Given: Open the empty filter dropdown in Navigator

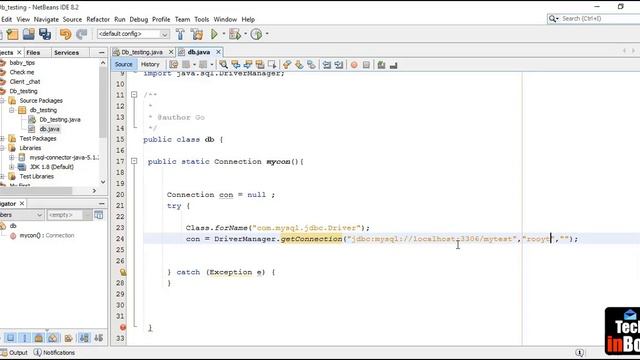Looking at the screenshot, I should pyautogui.click(x=87, y=215).
